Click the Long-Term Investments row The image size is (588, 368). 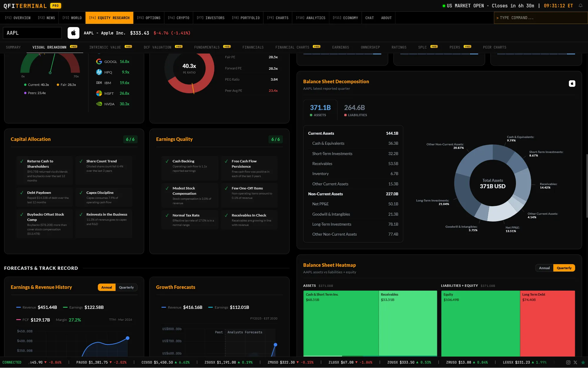tap(353, 224)
